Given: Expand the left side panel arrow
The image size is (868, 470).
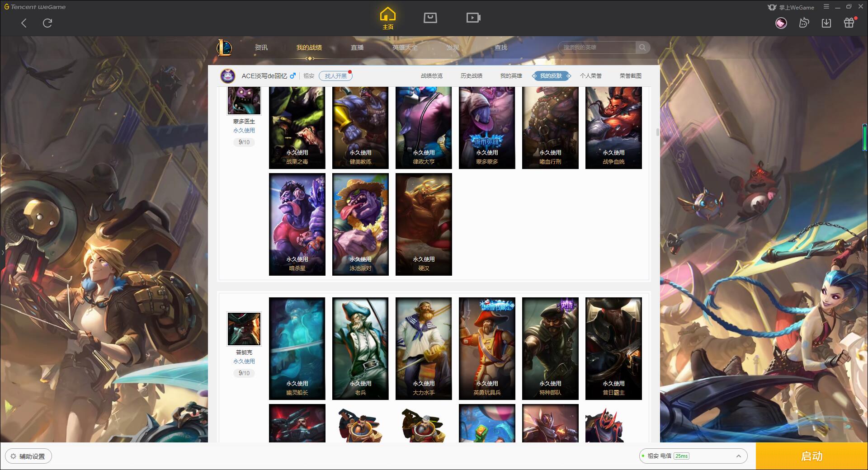Looking at the screenshot, I should click(x=2, y=252).
